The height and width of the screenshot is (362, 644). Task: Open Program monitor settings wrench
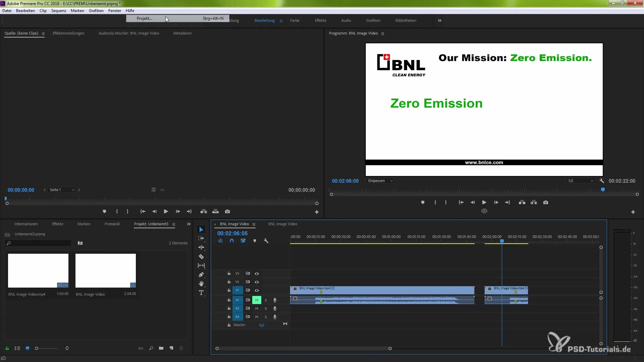[x=602, y=181]
